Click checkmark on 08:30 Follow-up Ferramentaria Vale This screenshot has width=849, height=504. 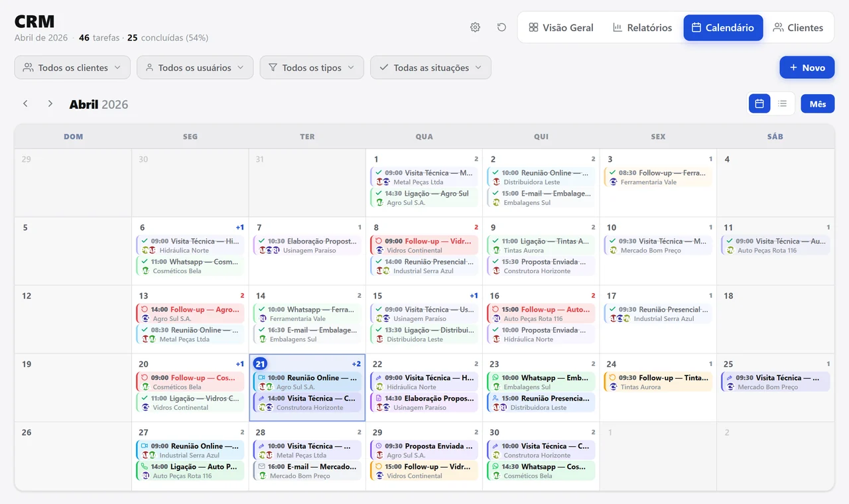point(613,173)
